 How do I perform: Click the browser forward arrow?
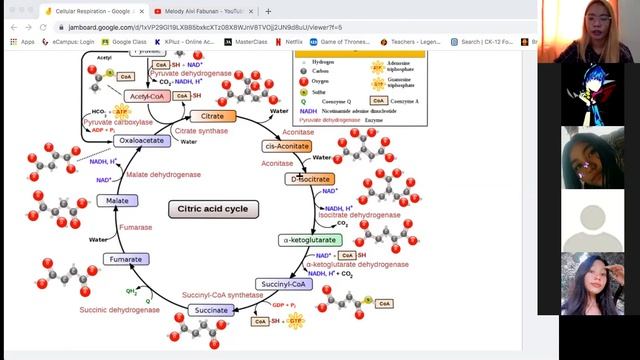28,27
